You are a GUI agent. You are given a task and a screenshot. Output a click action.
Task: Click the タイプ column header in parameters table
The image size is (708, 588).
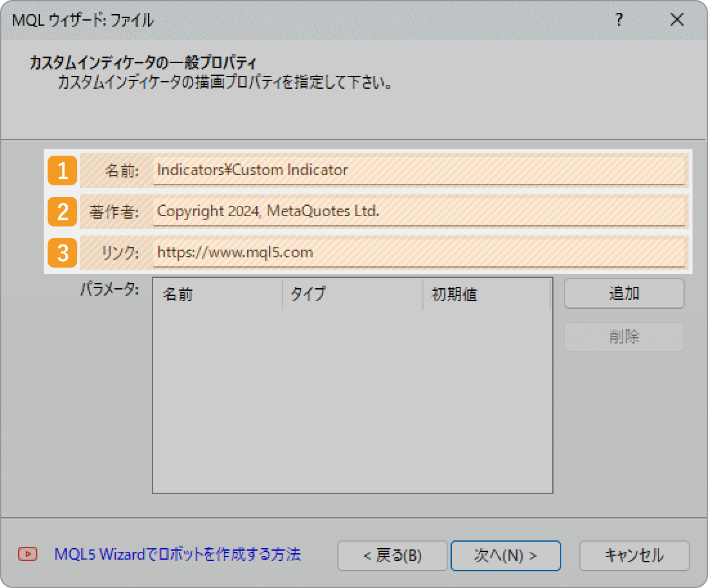353,294
